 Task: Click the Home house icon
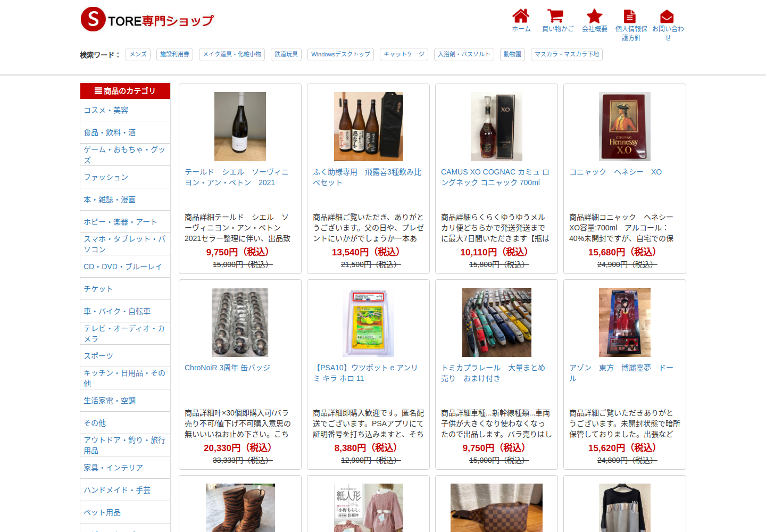coord(521,15)
